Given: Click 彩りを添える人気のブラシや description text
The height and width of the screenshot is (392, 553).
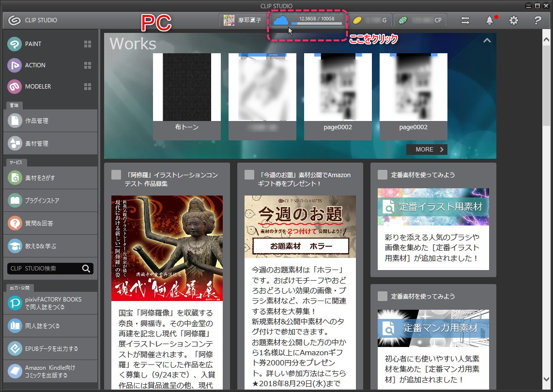Looking at the screenshot, I should click(x=432, y=247).
